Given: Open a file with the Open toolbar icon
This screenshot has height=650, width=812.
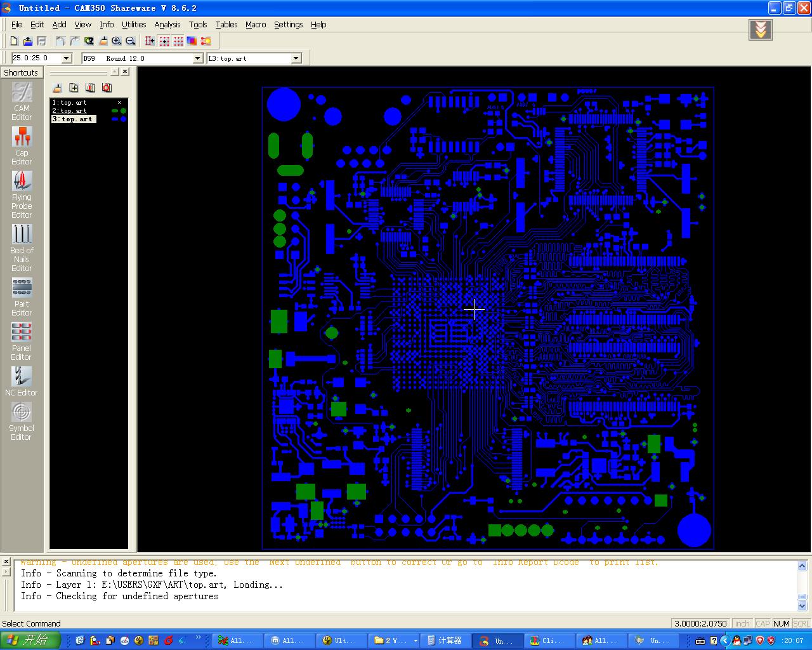Looking at the screenshot, I should (x=28, y=41).
